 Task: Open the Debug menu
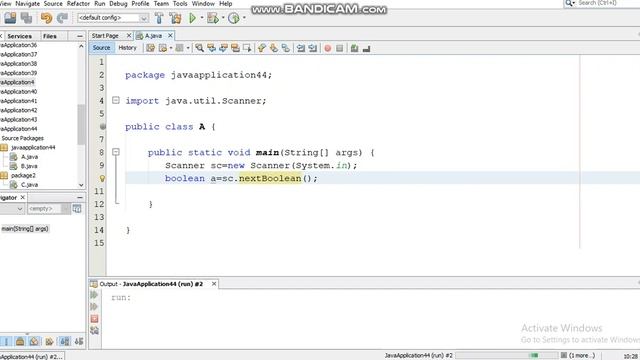pos(118,4)
